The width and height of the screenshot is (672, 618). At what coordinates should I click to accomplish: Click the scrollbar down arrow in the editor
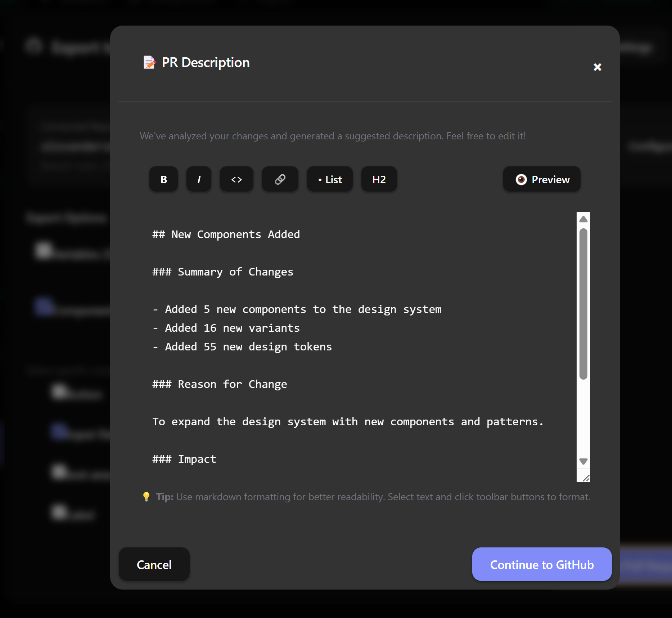point(583,461)
